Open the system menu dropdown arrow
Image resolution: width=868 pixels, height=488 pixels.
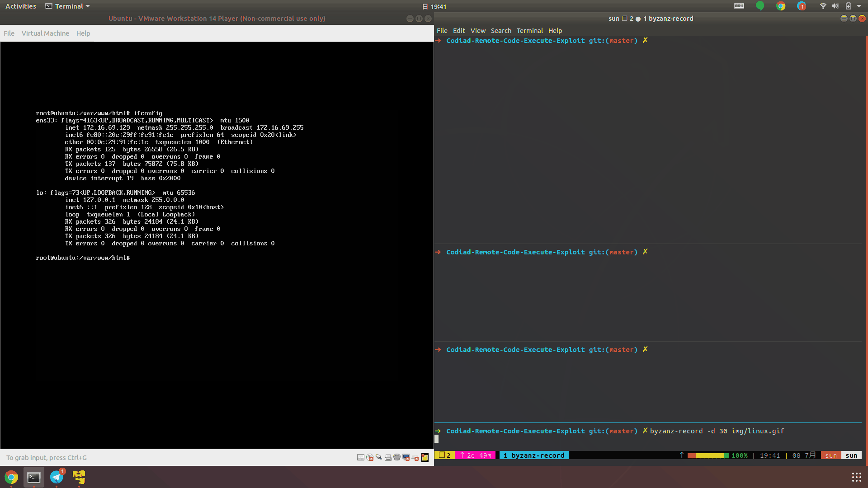click(x=859, y=6)
